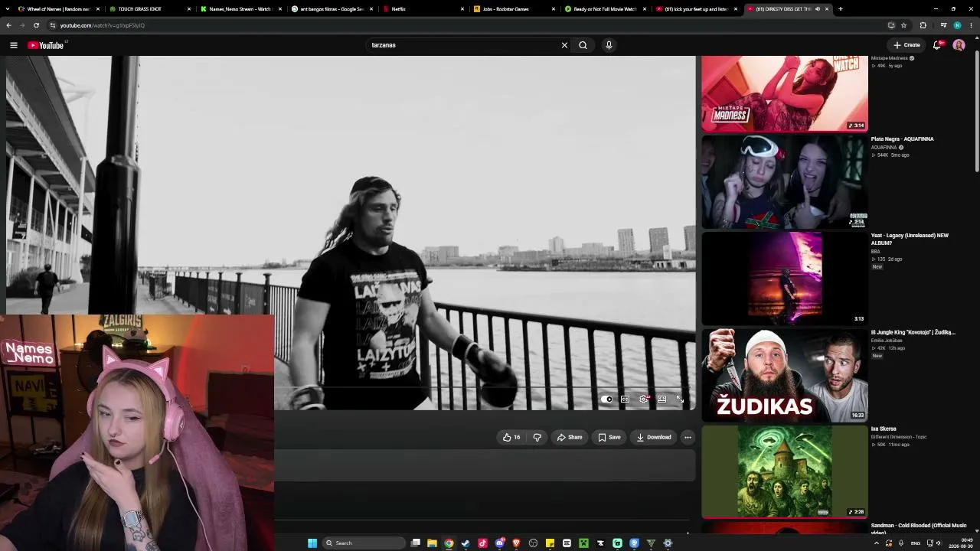Open the Plata Negra video thumbnail

[785, 181]
